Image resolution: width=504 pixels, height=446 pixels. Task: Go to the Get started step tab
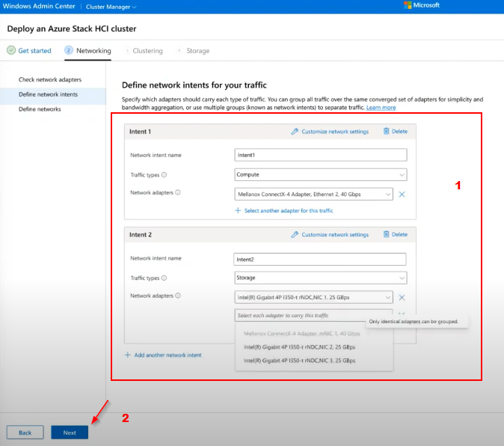coord(29,51)
